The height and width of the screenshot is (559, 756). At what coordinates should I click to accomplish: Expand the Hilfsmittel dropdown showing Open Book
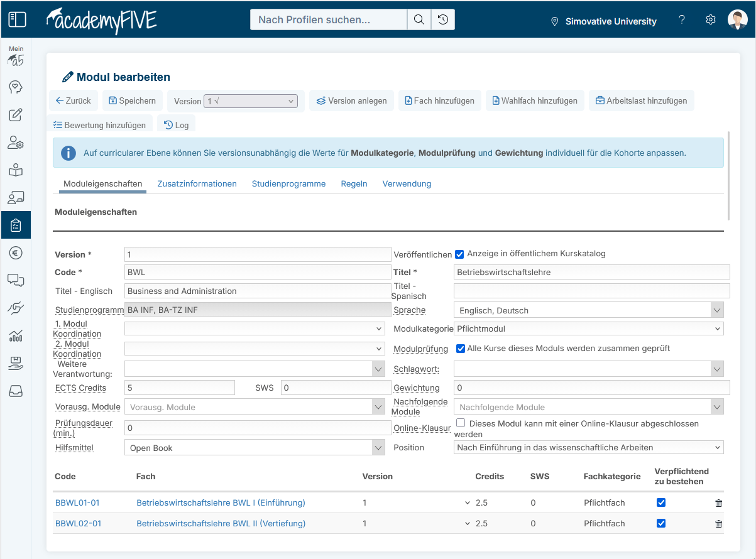pyautogui.click(x=378, y=447)
